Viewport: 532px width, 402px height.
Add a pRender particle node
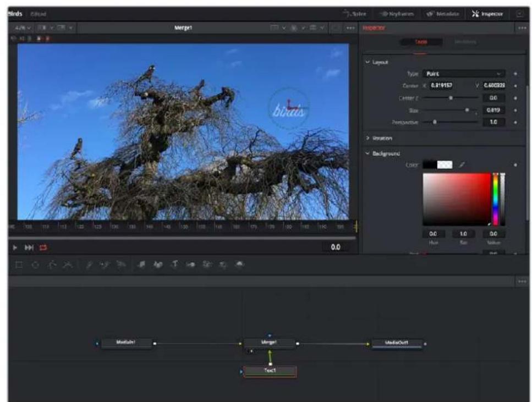[121, 265]
